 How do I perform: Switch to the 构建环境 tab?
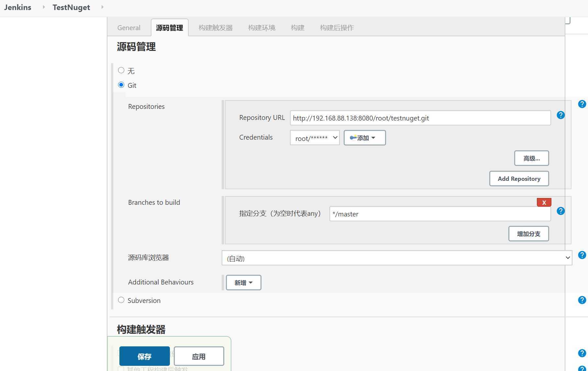(262, 28)
